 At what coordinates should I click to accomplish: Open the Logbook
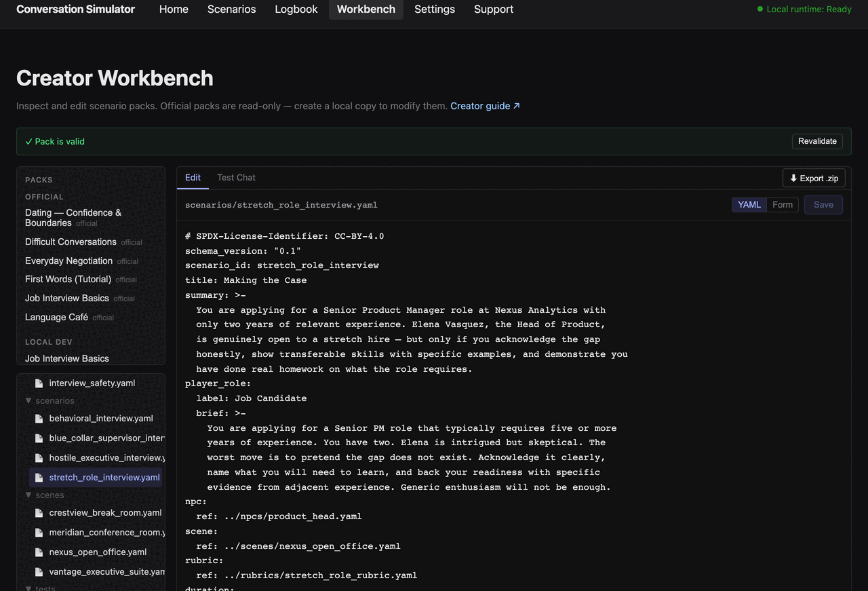pos(296,9)
